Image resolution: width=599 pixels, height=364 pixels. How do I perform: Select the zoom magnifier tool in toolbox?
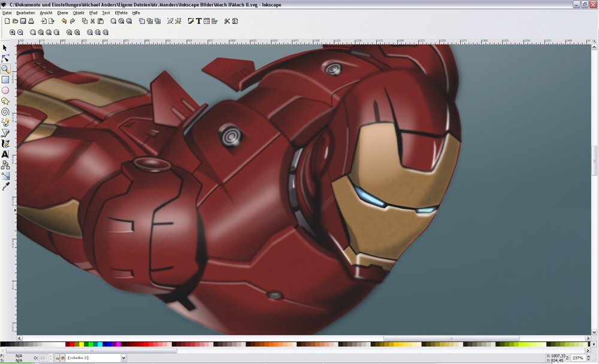coord(5,69)
